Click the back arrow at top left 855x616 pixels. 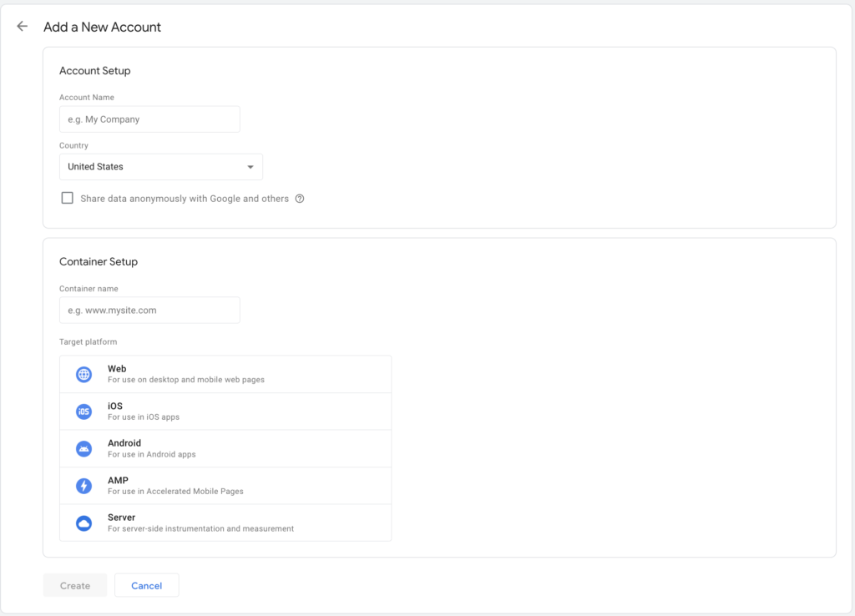tap(22, 26)
